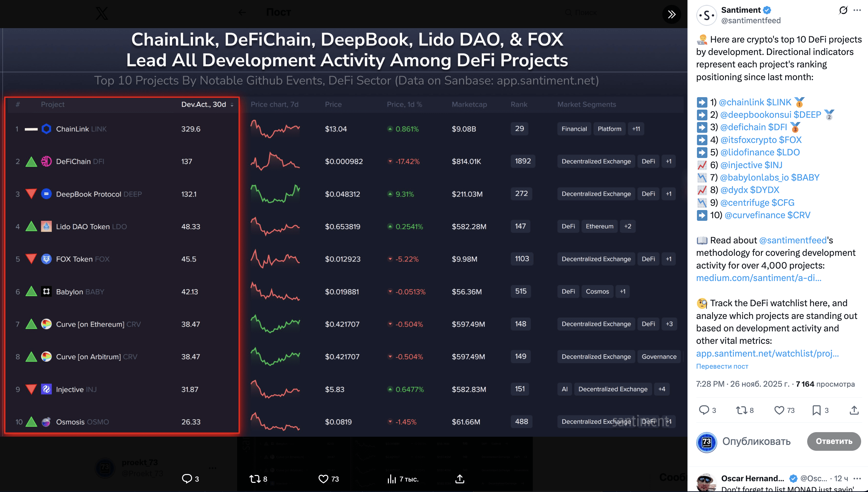Like the Santiment post with the heart
Screen dimensions: 868x492
pyautogui.click(x=778, y=410)
